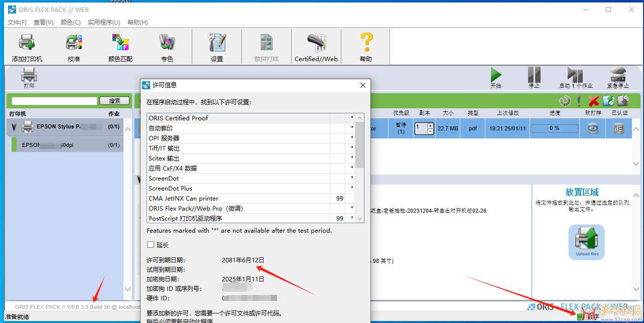The image size is (644, 323).
Task: Click the dE certification icon in the job row
Action: 619,128
